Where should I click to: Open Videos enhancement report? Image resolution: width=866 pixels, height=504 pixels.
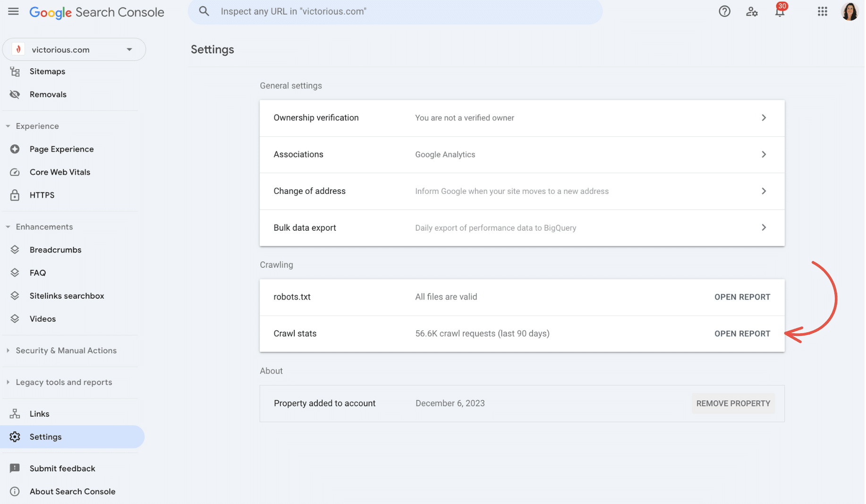click(x=42, y=319)
